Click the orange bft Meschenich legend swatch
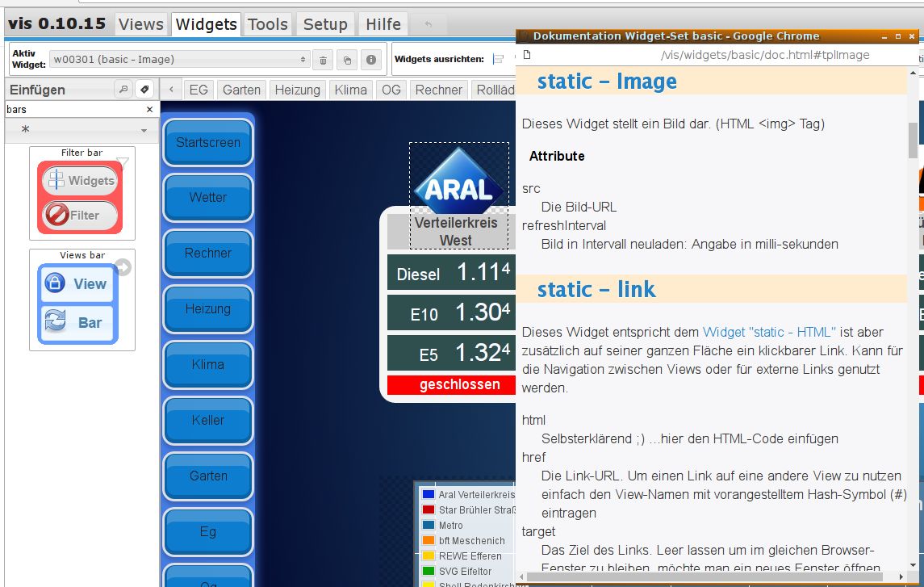 click(x=429, y=540)
